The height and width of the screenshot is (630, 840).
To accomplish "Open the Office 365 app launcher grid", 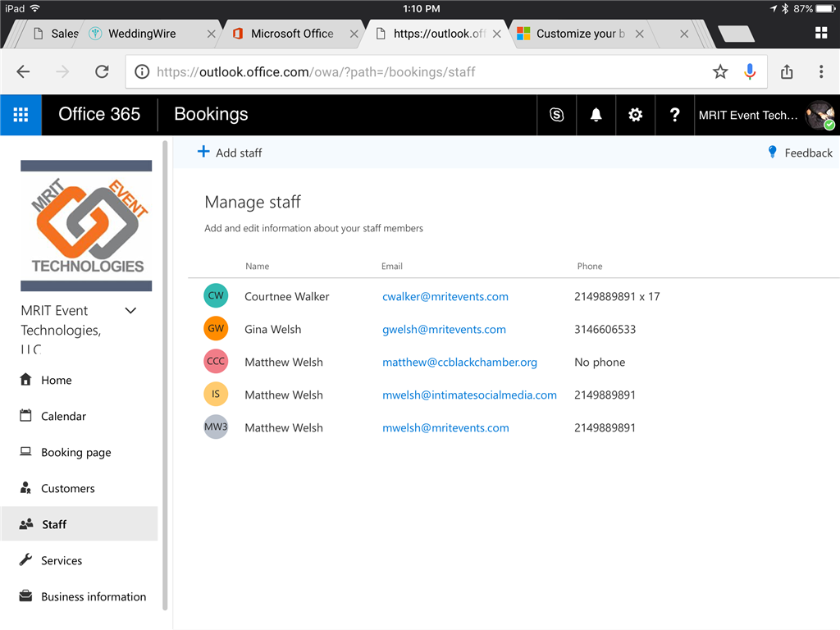I will pyautogui.click(x=21, y=115).
